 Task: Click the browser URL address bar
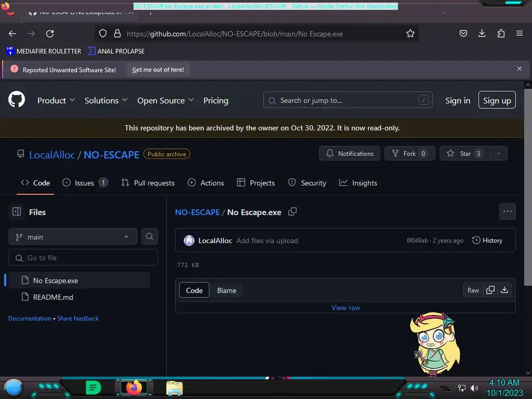[x=257, y=34]
